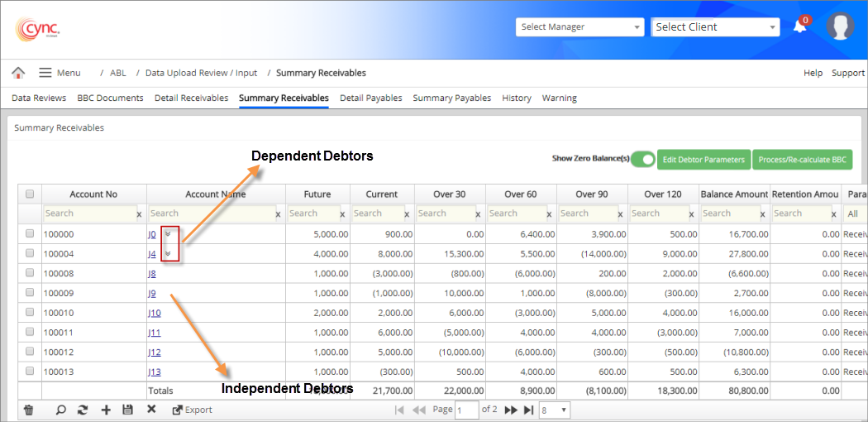Click the Edit Debtor Parameters button
868x422 pixels.
point(703,160)
